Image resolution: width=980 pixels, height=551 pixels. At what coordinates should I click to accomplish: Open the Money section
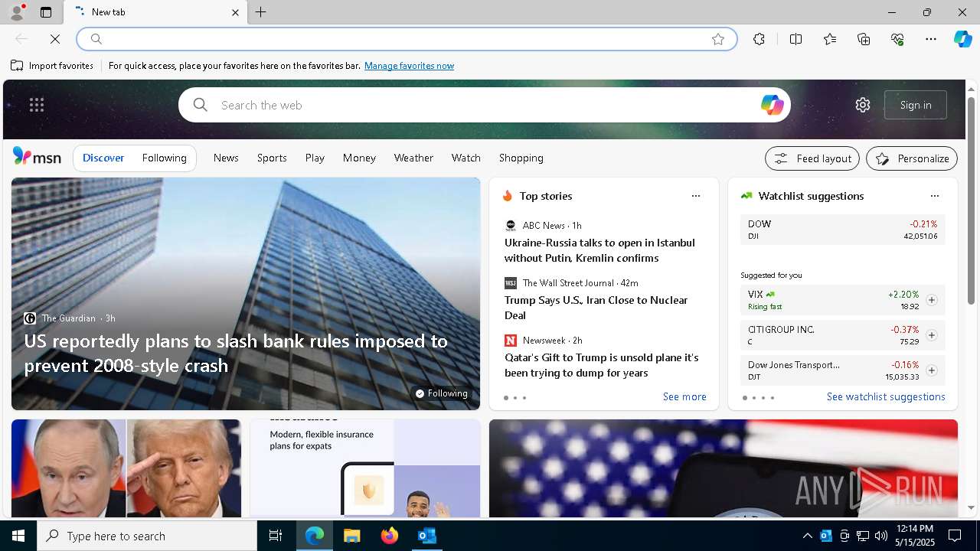[359, 158]
